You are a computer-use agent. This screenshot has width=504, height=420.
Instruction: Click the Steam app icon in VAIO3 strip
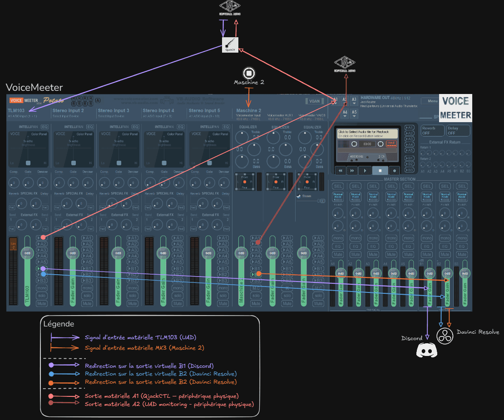299,196
